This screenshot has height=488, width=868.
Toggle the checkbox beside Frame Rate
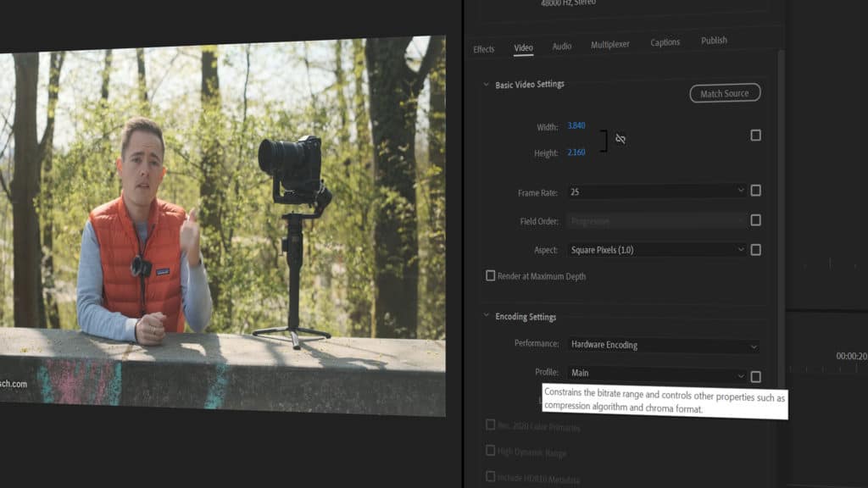pyautogui.click(x=755, y=191)
